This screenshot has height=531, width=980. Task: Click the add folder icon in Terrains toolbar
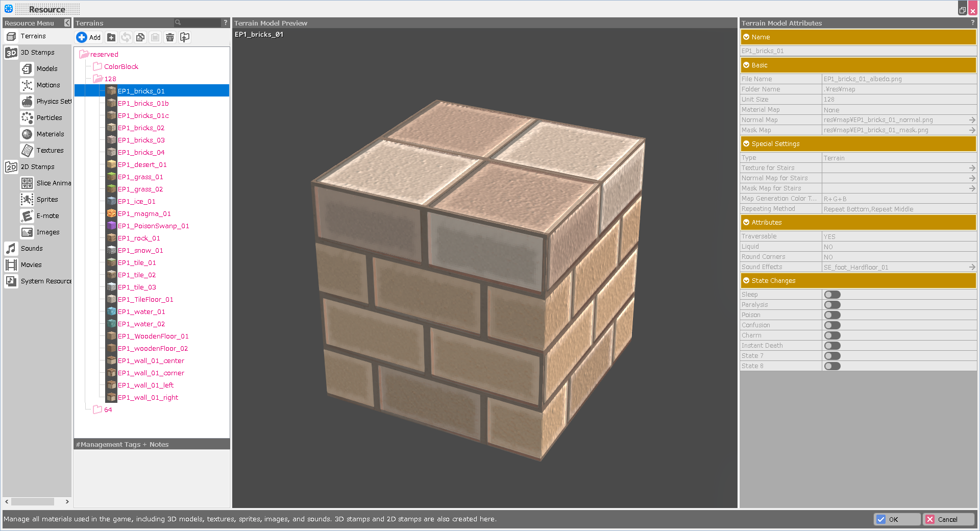click(x=111, y=37)
